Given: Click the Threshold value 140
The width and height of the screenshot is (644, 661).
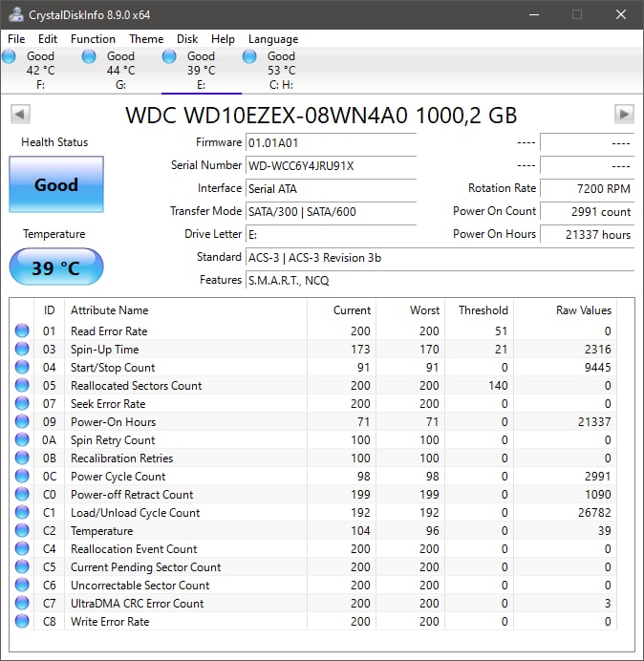Looking at the screenshot, I should pos(498,386).
